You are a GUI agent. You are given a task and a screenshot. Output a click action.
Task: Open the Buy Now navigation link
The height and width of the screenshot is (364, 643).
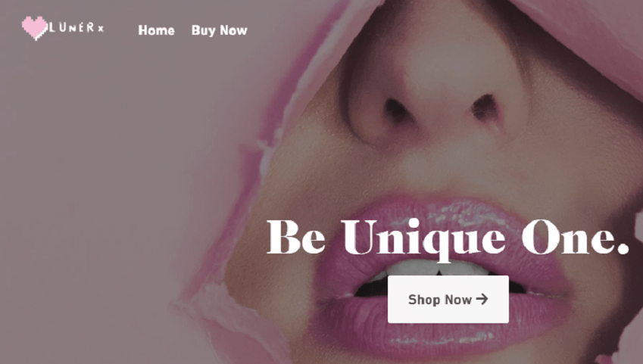pos(220,30)
